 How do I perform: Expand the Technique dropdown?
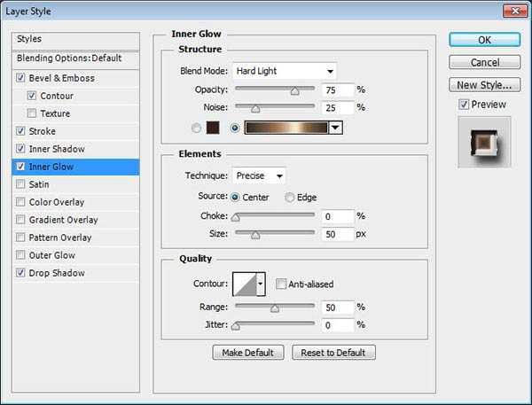[x=259, y=176]
